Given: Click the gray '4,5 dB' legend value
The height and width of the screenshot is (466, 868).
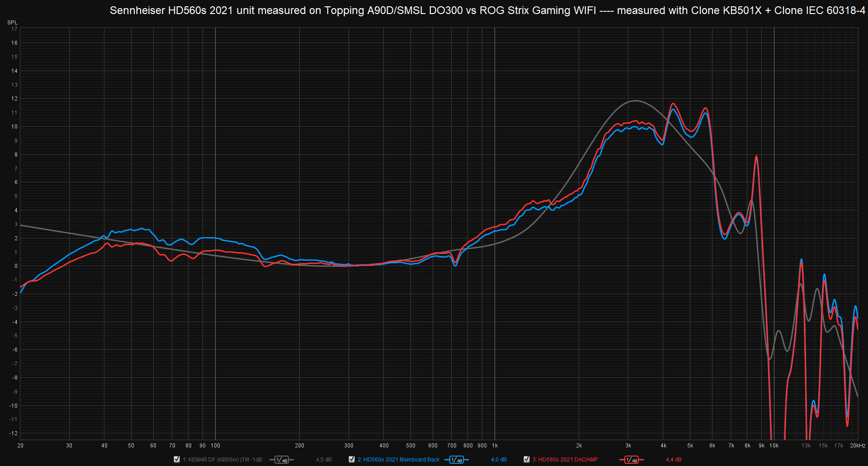Looking at the screenshot, I should click(x=324, y=460).
